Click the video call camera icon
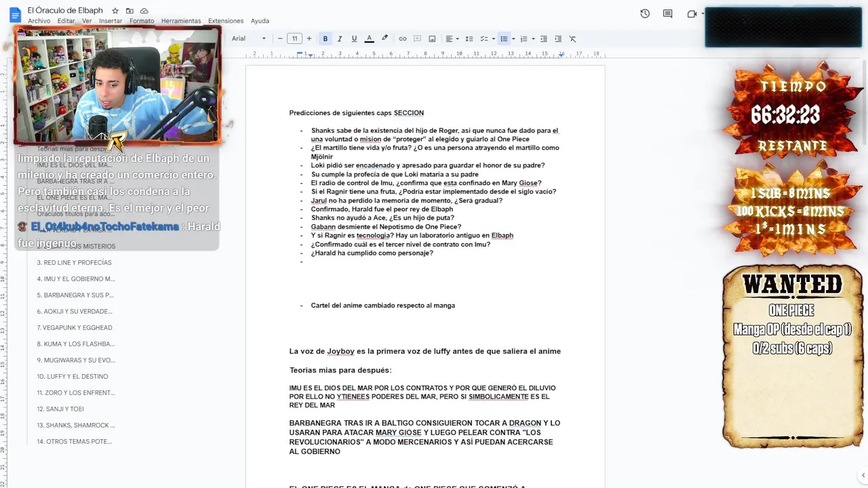 [692, 14]
